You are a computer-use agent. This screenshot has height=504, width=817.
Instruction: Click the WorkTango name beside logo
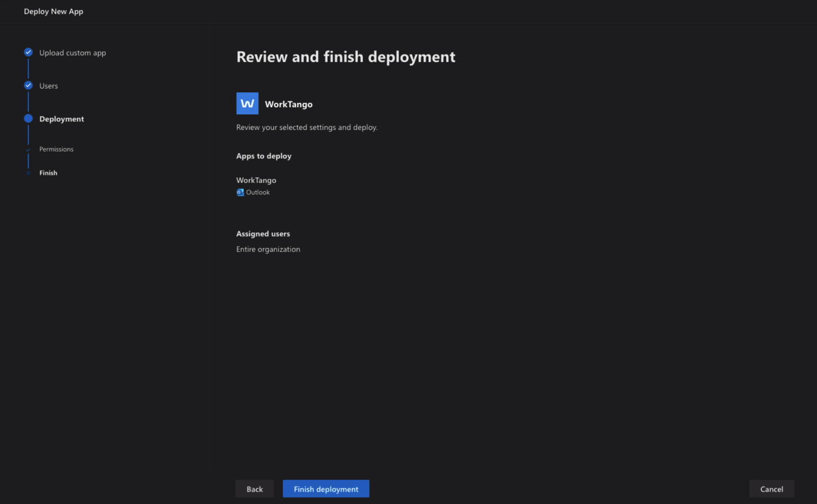tap(288, 104)
